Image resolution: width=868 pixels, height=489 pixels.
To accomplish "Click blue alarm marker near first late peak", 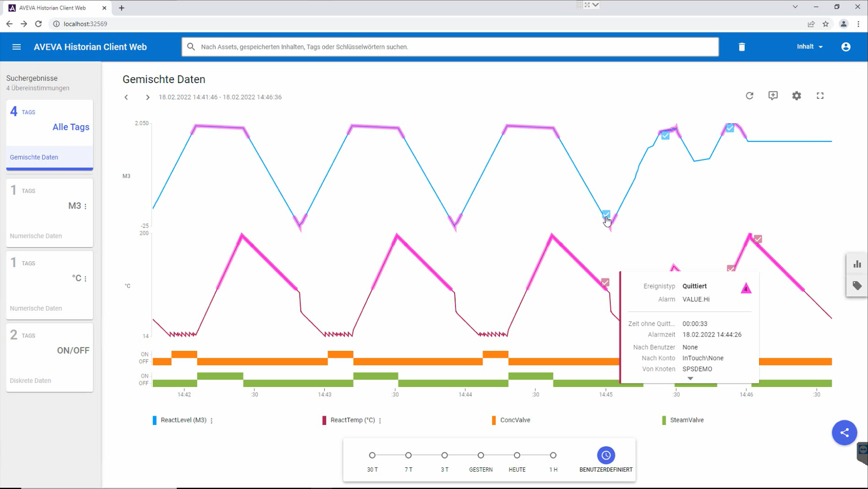I will (x=665, y=135).
